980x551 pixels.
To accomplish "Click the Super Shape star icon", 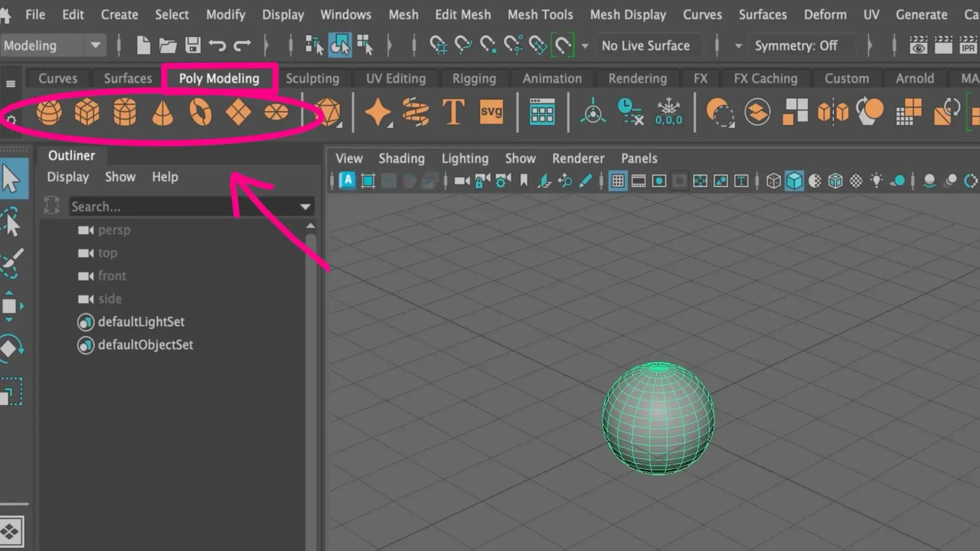I will point(378,112).
